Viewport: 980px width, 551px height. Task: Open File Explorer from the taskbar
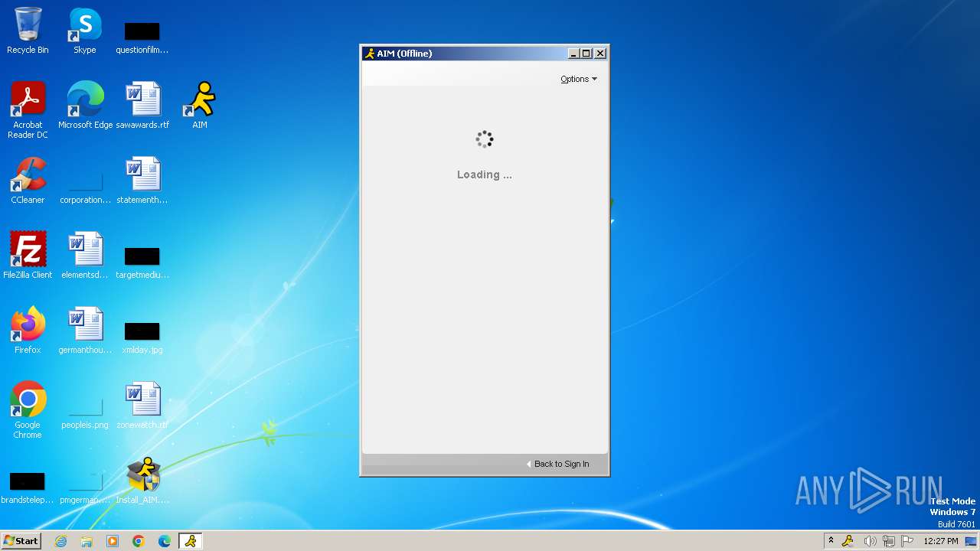click(87, 541)
